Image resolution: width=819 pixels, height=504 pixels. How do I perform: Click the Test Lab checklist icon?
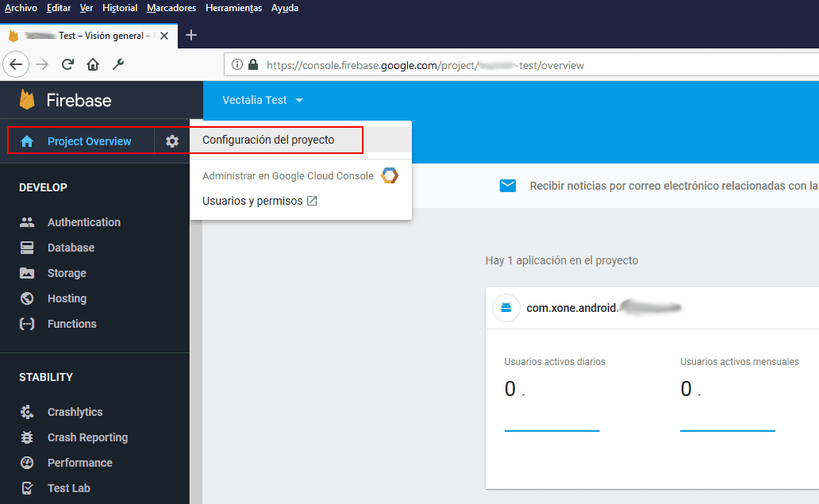pos(27,488)
